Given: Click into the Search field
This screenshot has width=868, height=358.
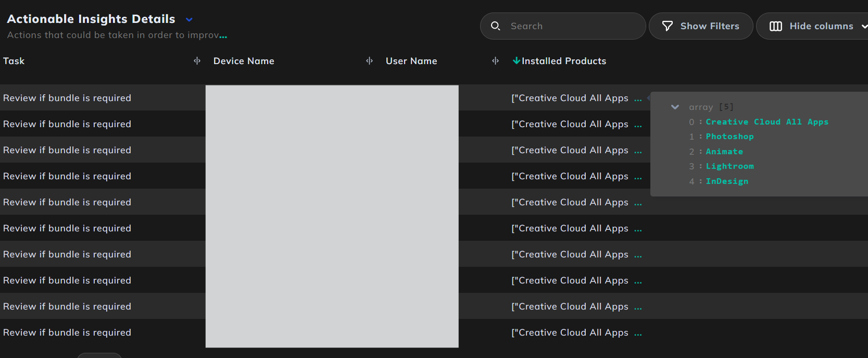Looking at the screenshot, I should [x=563, y=26].
